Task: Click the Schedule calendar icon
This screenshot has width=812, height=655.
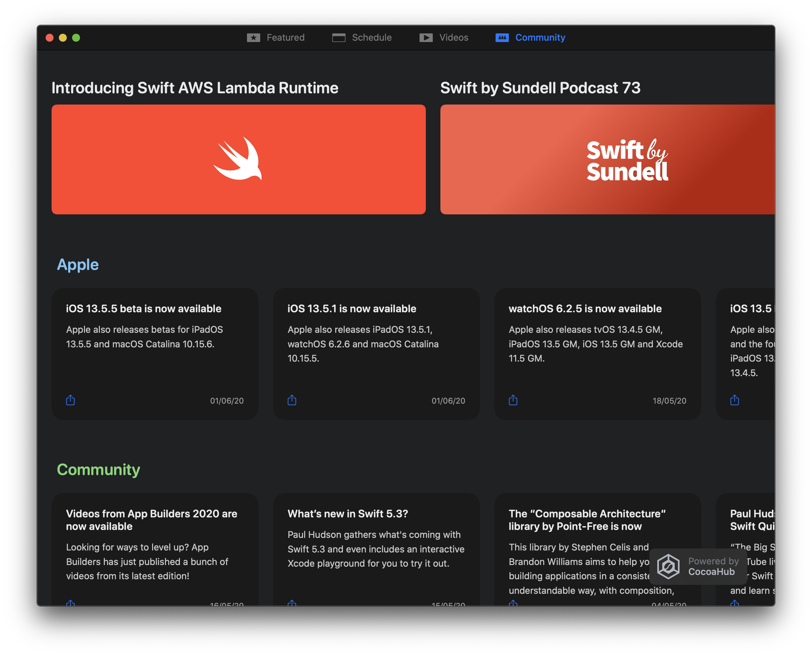Action: pyautogui.click(x=339, y=38)
